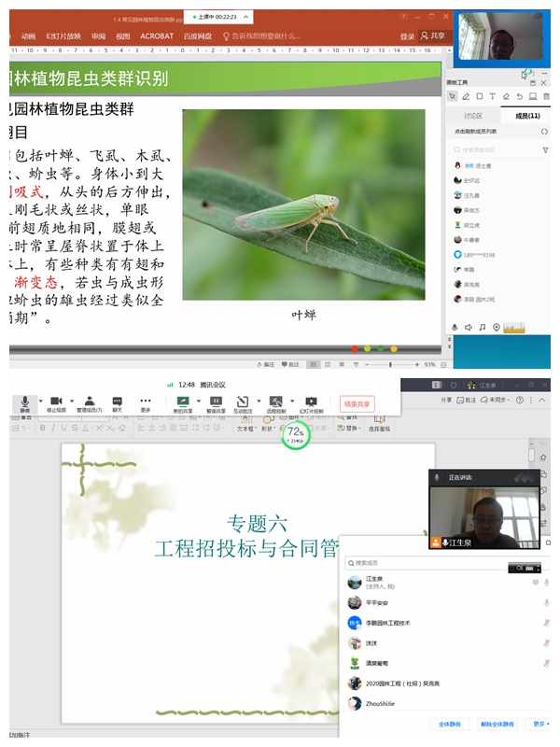Choose the text tool in whiteboard toolbar
Image resolution: width=560 pixels, height=747 pixels.
pyautogui.click(x=493, y=96)
